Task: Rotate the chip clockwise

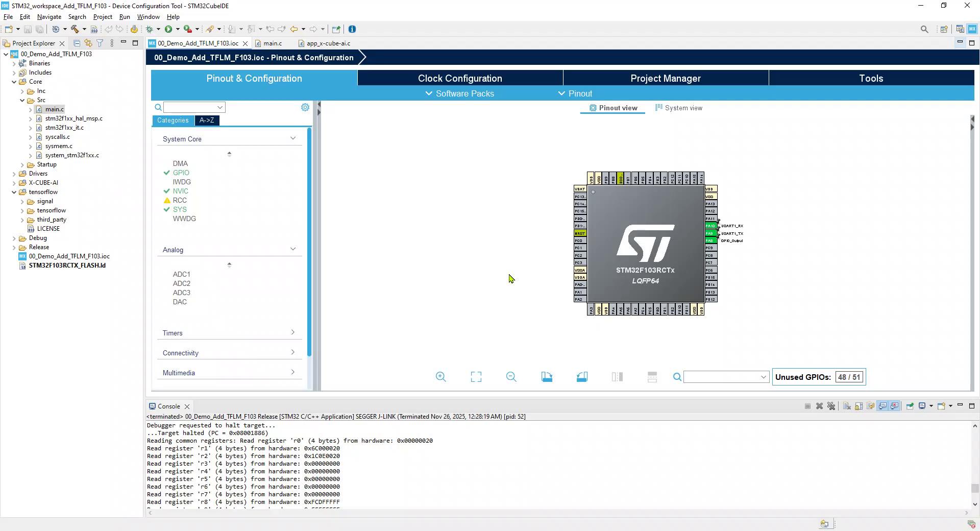Action: tap(547, 377)
